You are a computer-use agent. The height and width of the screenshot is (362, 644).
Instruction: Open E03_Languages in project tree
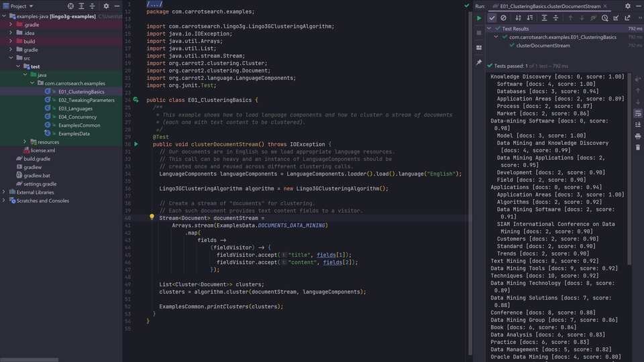click(75, 109)
